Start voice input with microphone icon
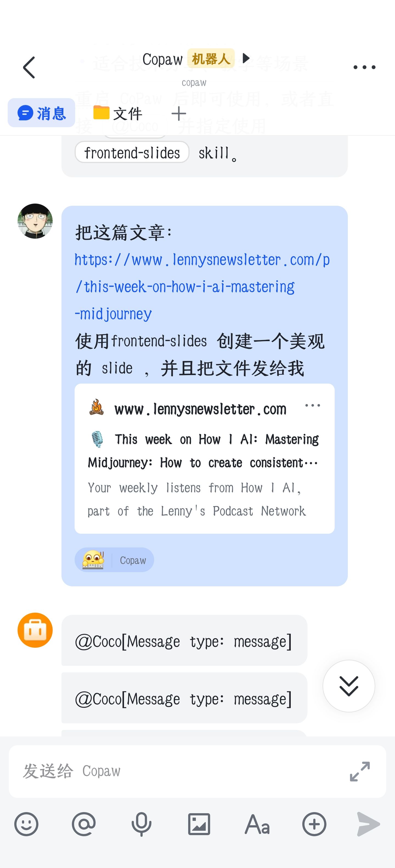395x868 pixels. click(141, 824)
